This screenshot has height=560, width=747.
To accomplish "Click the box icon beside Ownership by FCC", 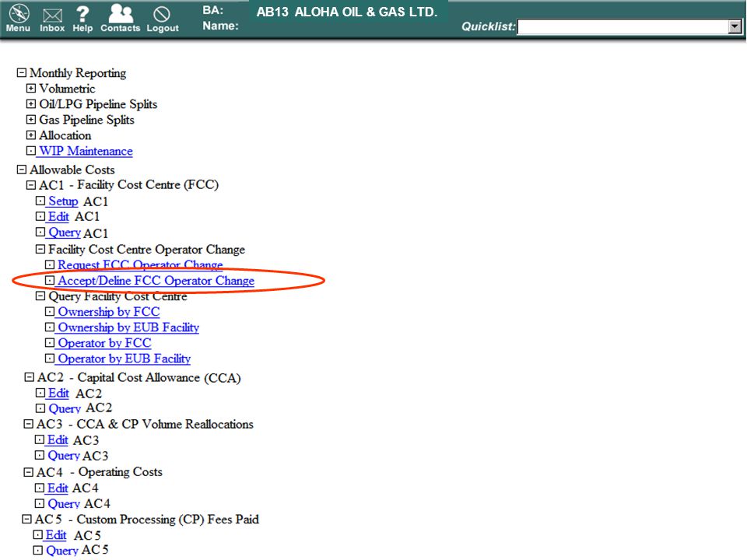I will coord(50,312).
